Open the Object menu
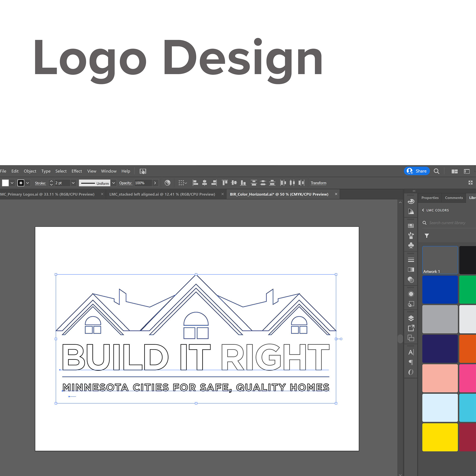The width and height of the screenshot is (476, 476). (x=30, y=171)
